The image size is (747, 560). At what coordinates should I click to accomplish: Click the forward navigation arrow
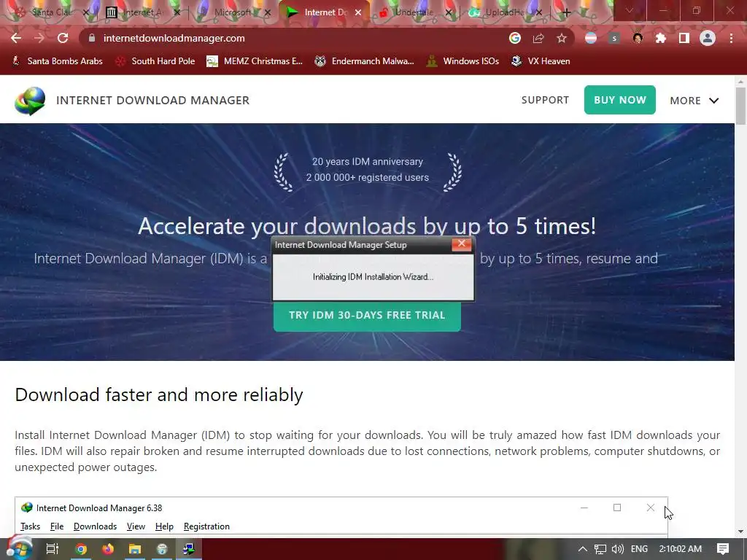[x=39, y=38]
